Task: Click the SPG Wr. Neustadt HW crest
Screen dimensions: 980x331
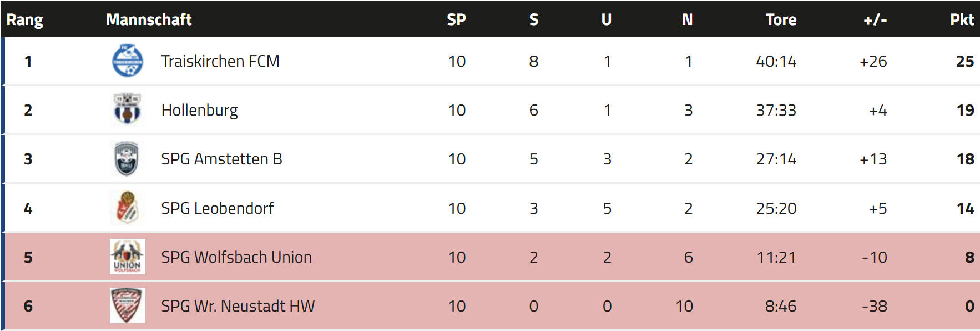Action: point(128,305)
